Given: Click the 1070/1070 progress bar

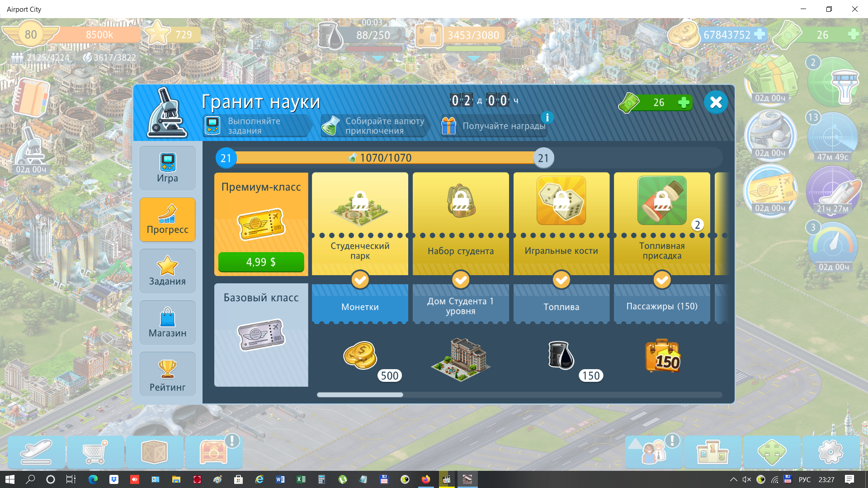Looking at the screenshot, I should 384,158.
